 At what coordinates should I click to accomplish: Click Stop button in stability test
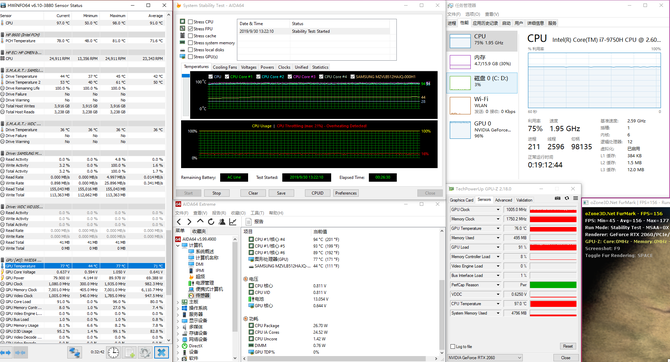click(217, 193)
